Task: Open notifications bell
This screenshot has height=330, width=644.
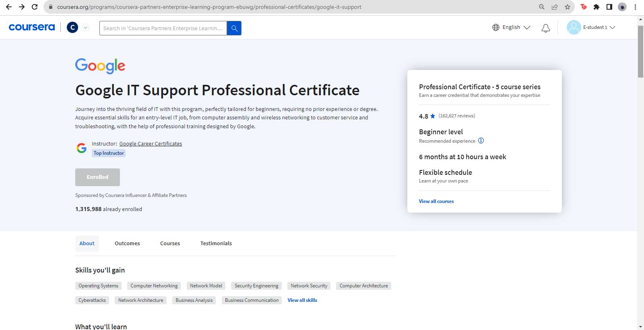Action: point(546,28)
